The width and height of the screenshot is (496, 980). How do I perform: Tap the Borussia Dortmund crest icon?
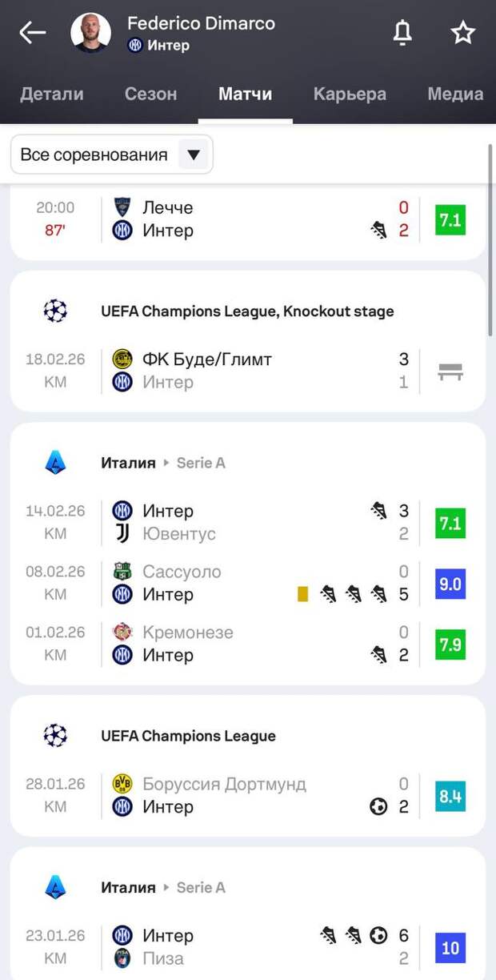click(x=122, y=784)
